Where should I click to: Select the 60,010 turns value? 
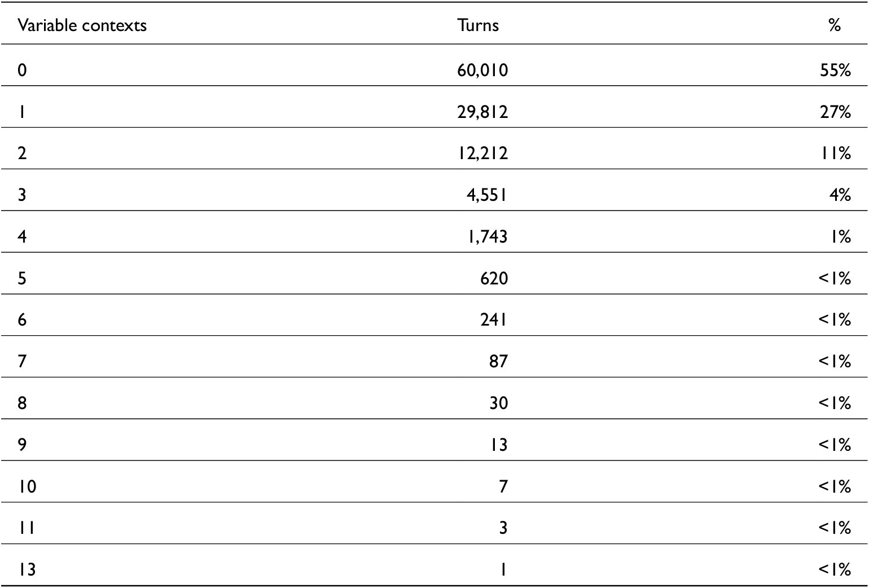(x=482, y=71)
